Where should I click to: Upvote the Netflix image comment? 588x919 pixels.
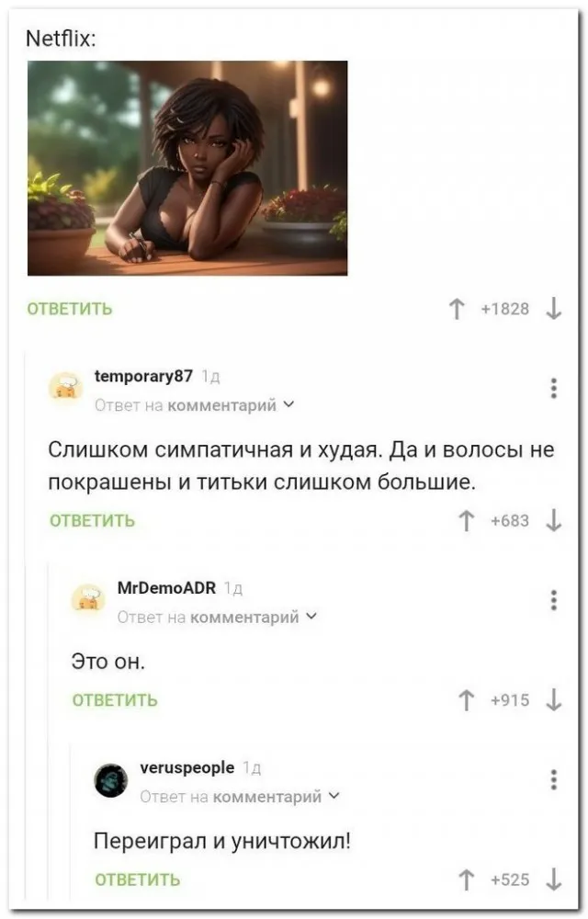pyautogui.click(x=457, y=309)
